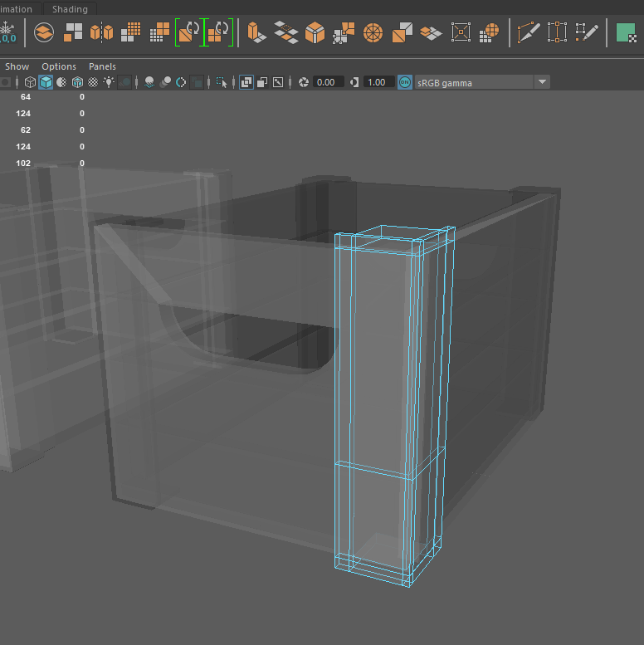This screenshot has width=644, height=645.
Task: Select the multi-cut knife tool icon
Action: point(528,33)
